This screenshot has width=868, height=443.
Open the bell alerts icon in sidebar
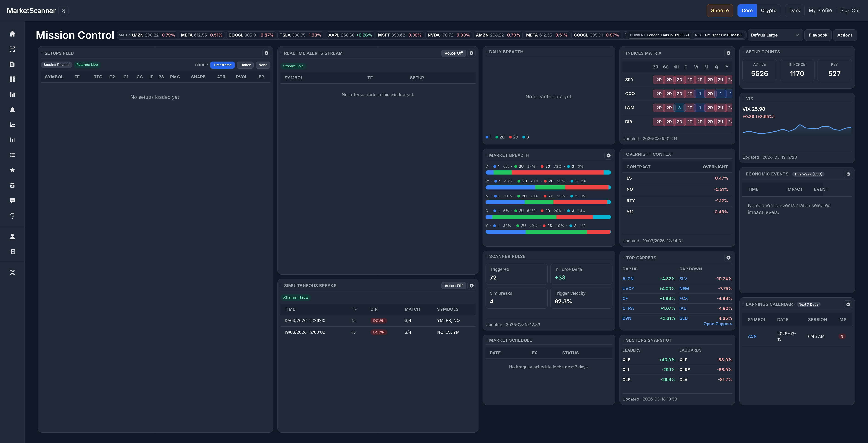pyautogui.click(x=12, y=110)
